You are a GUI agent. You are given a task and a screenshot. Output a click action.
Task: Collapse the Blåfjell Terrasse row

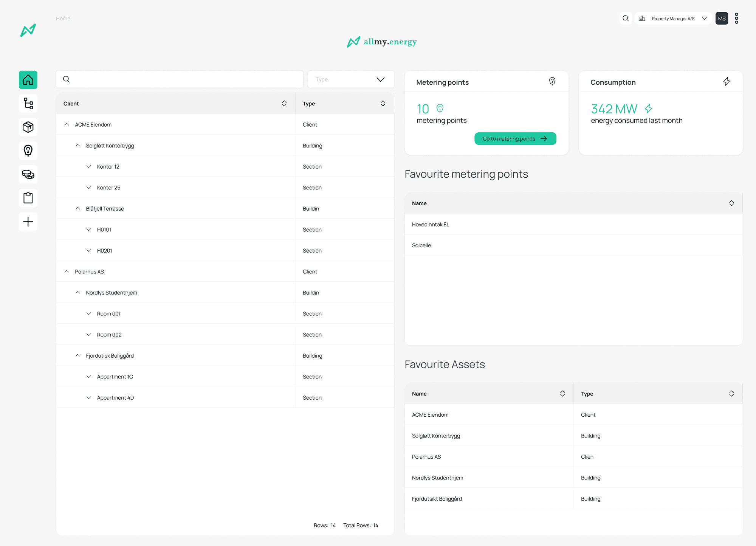[78, 209]
